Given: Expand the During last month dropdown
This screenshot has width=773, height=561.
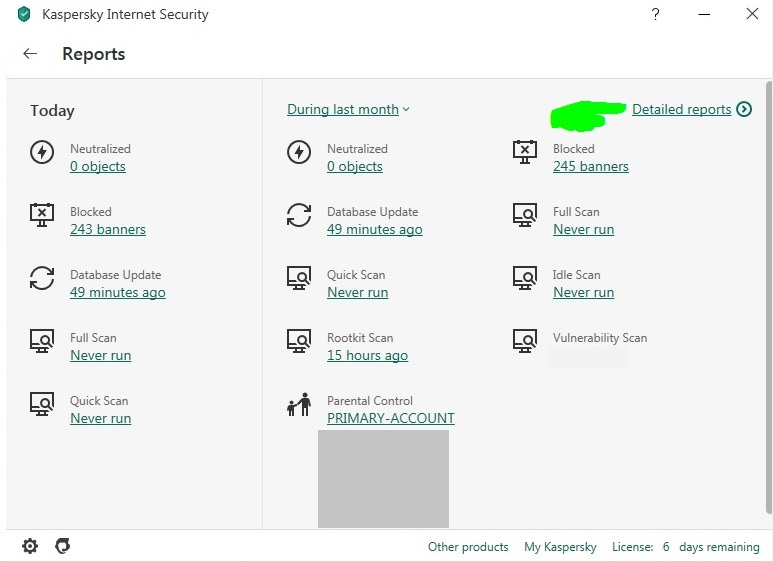Looking at the screenshot, I should (x=348, y=109).
